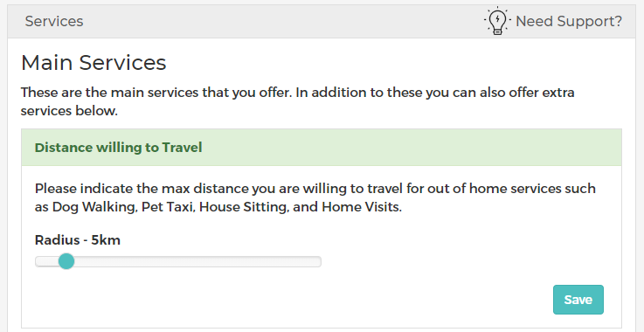The width and height of the screenshot is (644, 332).
Task: Save the travel distance setting
Action: coord(578,300)
